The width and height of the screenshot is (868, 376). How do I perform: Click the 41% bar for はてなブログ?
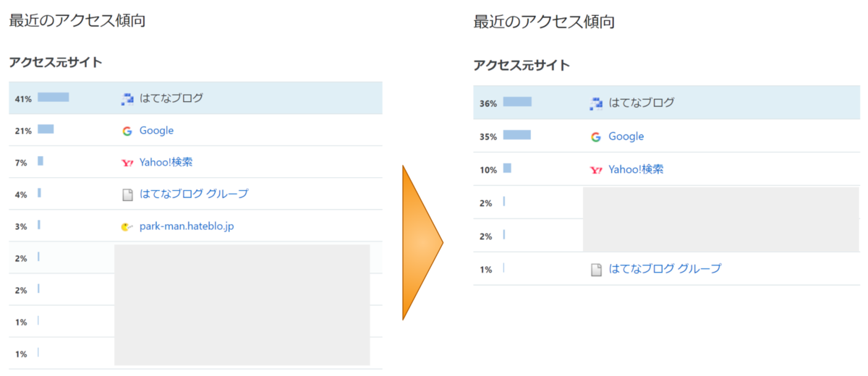click(x=53, y=98)
